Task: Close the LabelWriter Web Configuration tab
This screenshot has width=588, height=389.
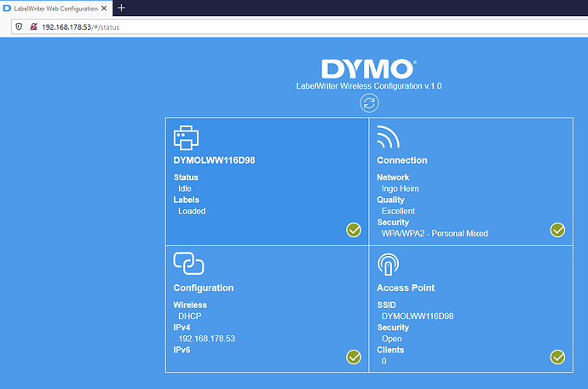Action: pyautogui.click(x=104, y=8)
